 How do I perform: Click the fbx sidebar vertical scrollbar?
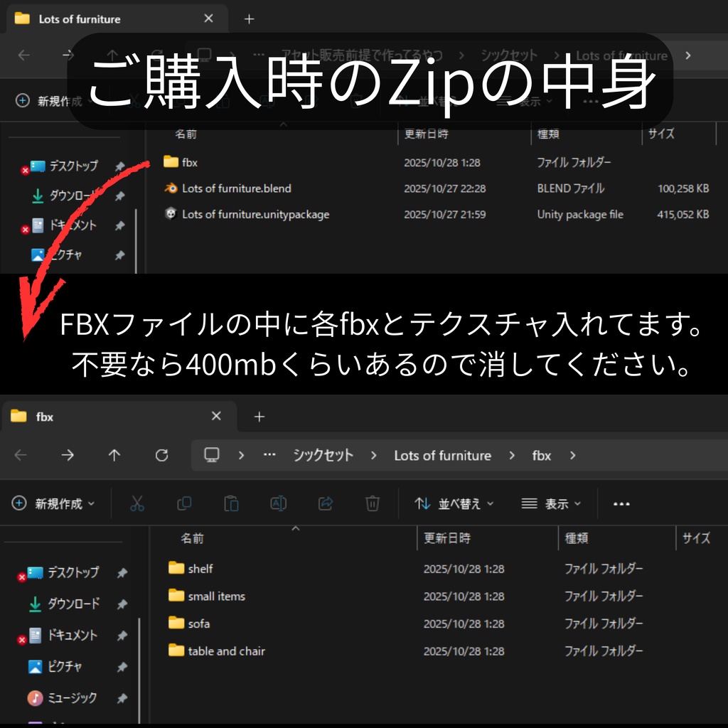click(139, 670)
